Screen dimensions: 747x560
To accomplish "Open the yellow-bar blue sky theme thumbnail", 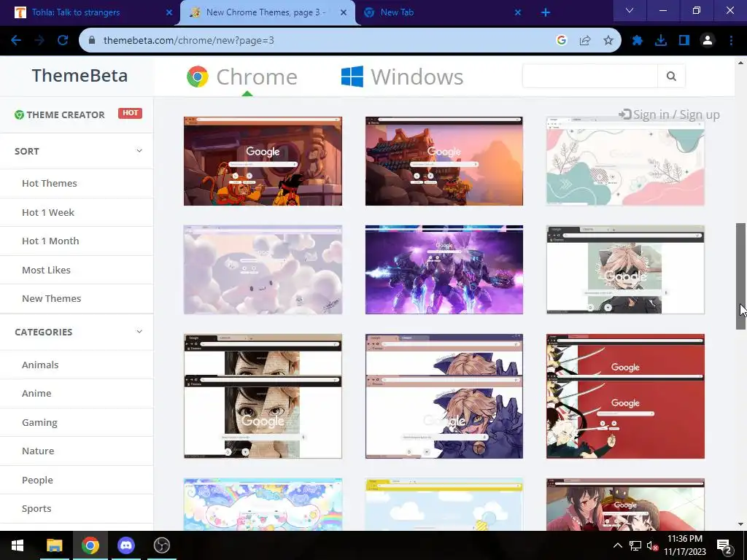I will click(x=444, y=505).
